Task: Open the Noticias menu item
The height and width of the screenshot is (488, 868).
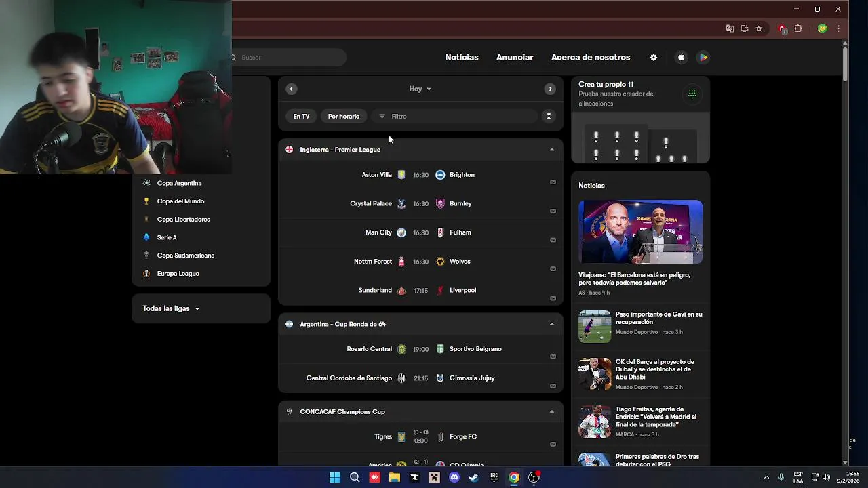Action: pos(462,58)
